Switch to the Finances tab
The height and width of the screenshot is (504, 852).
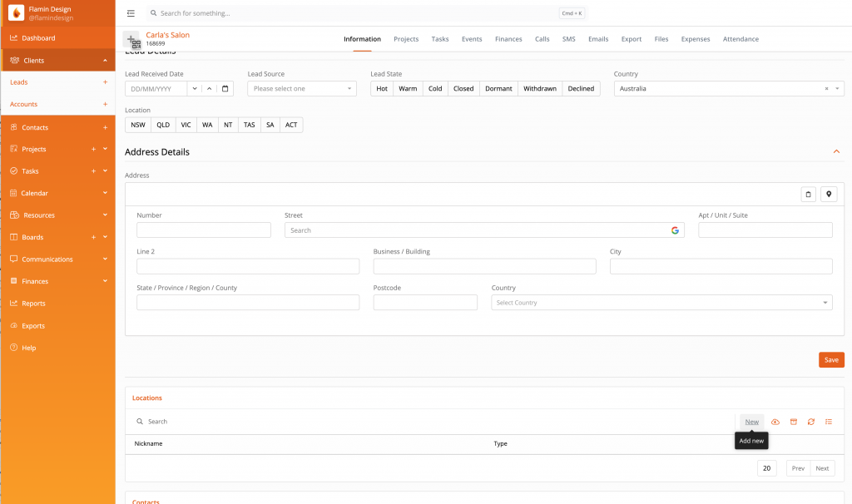(508, 39)
